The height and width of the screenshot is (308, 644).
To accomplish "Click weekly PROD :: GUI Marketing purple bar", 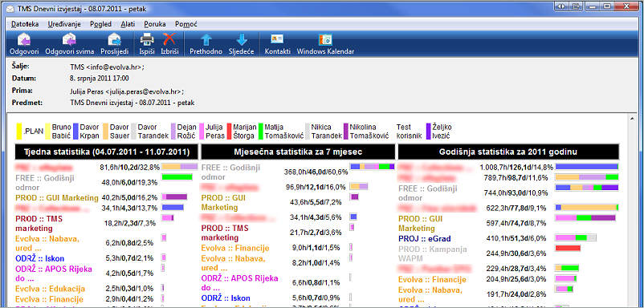I will [x=174, y=197].
